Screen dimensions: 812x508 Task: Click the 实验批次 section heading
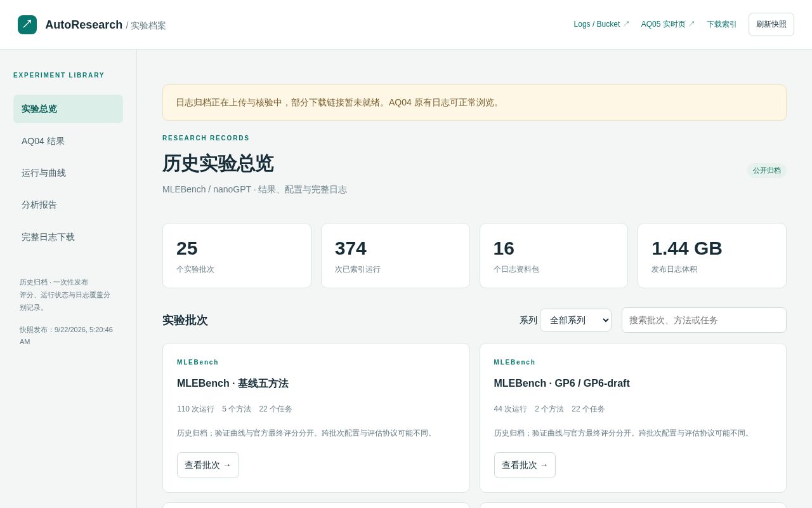pyautogui.click(x=185, y=320)
